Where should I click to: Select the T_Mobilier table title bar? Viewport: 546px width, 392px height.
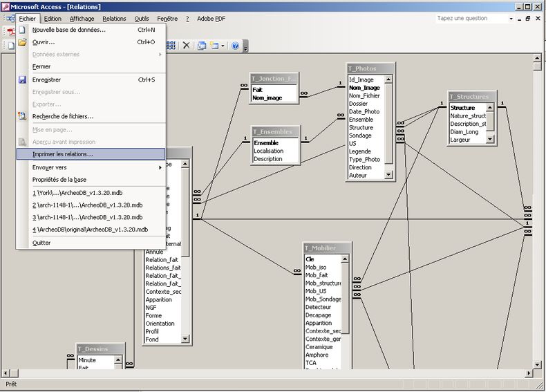[328, 248]
